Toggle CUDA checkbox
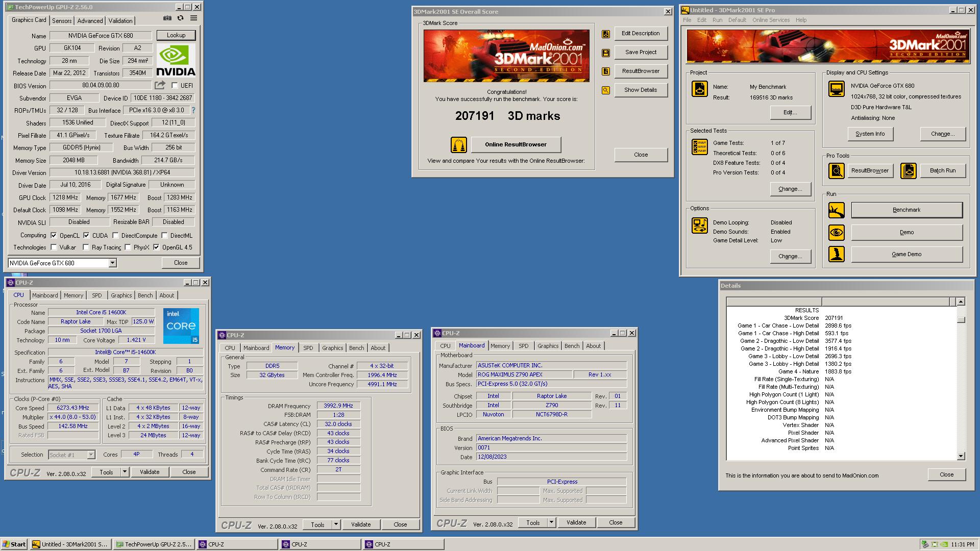 point(86,236)
